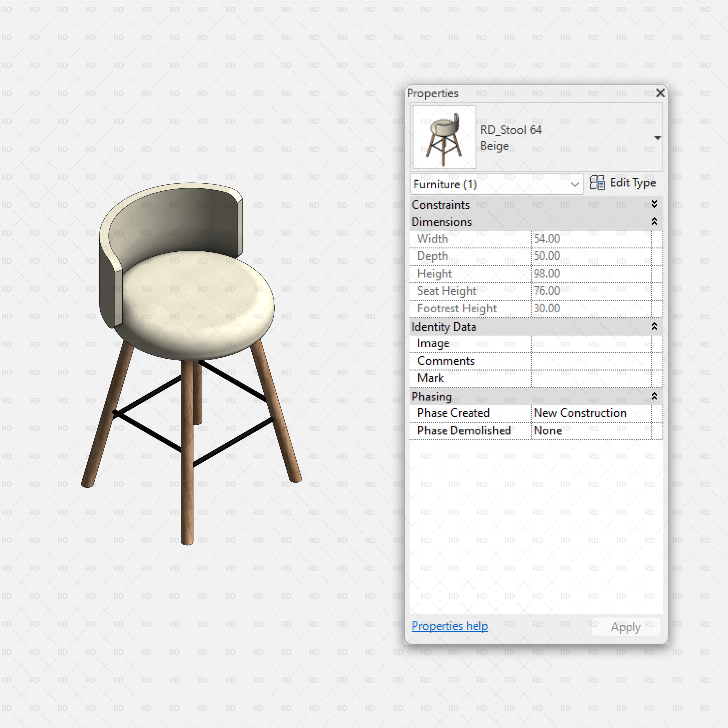Click the empty Comments field
Viewport: 728px width, 728px height.
[x=591, y=361]
